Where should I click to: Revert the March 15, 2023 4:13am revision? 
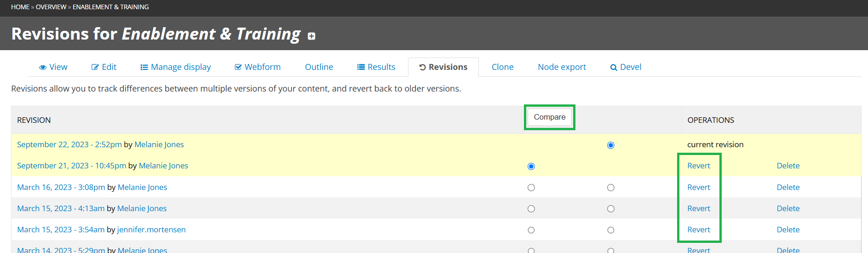coord(699,208)
